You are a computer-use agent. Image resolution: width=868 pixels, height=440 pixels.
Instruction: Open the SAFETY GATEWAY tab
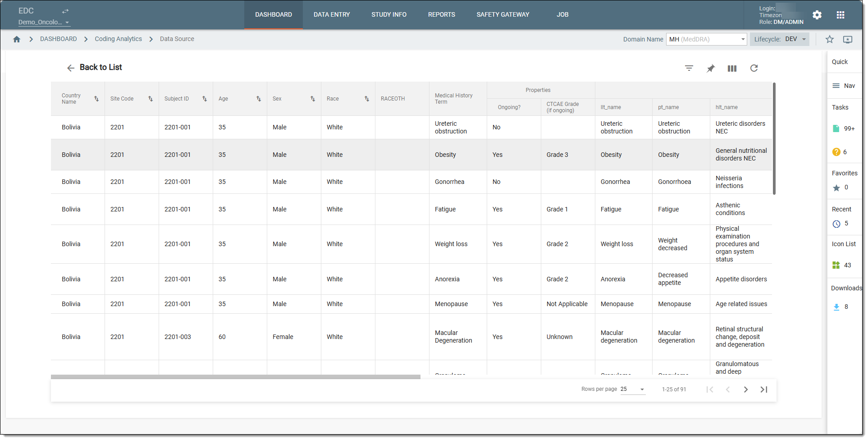(x=503, y=15)
